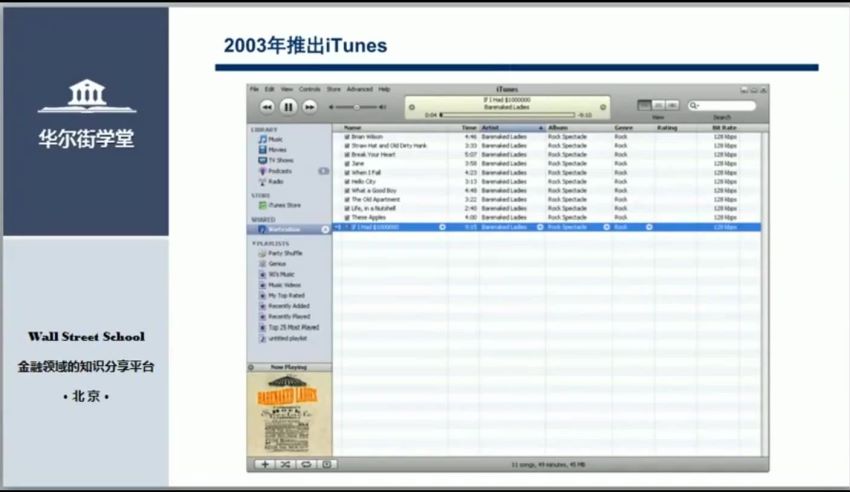Open the Edit menu
The image size is (850, 492).
coord(269,89)
